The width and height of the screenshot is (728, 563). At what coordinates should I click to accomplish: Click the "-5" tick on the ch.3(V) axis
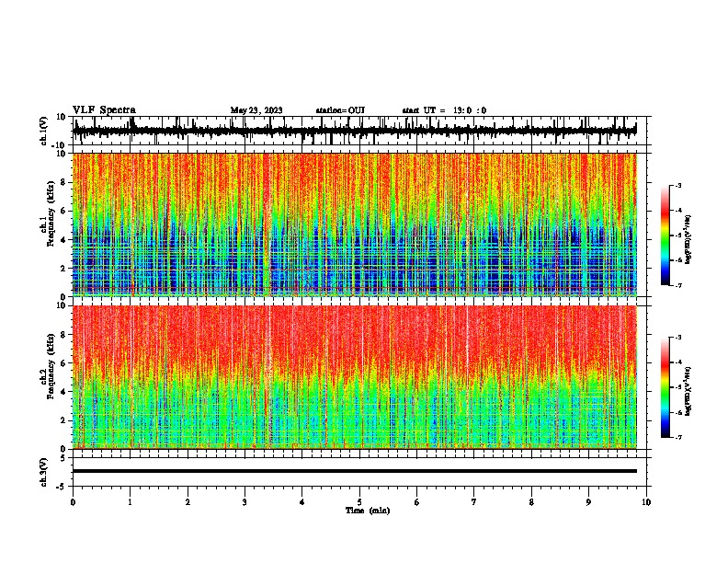click(x=62, y=487)
